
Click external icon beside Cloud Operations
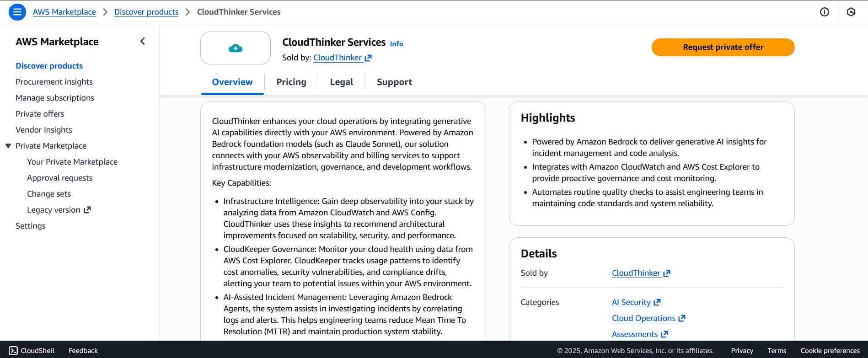point(682,318)
